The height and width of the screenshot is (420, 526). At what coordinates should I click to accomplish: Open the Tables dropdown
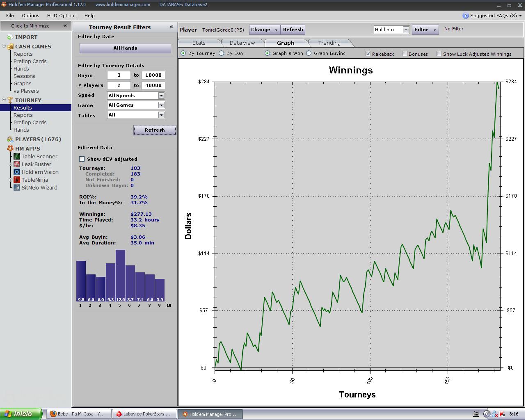(x=161, y=115)
